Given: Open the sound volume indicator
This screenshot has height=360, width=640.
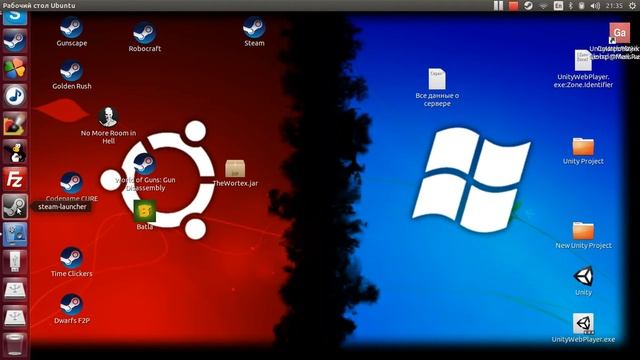Looking at the screenshot, I should pos(595,5).
